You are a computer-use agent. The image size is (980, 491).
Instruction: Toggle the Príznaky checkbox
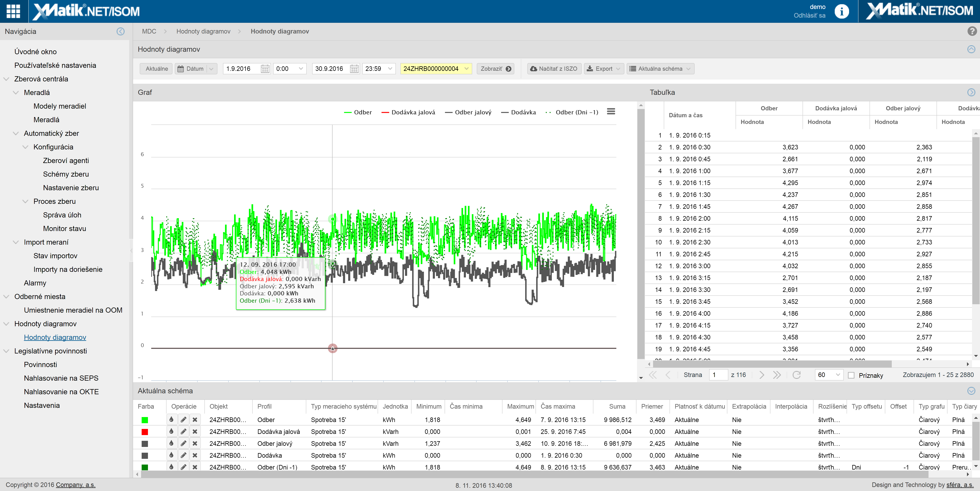(x=851, y=375)
